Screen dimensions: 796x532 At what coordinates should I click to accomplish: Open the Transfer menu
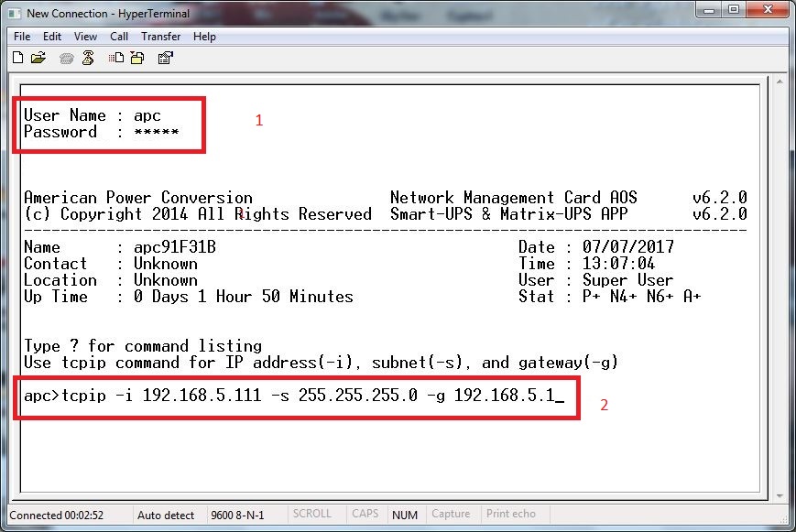(160, 37)
